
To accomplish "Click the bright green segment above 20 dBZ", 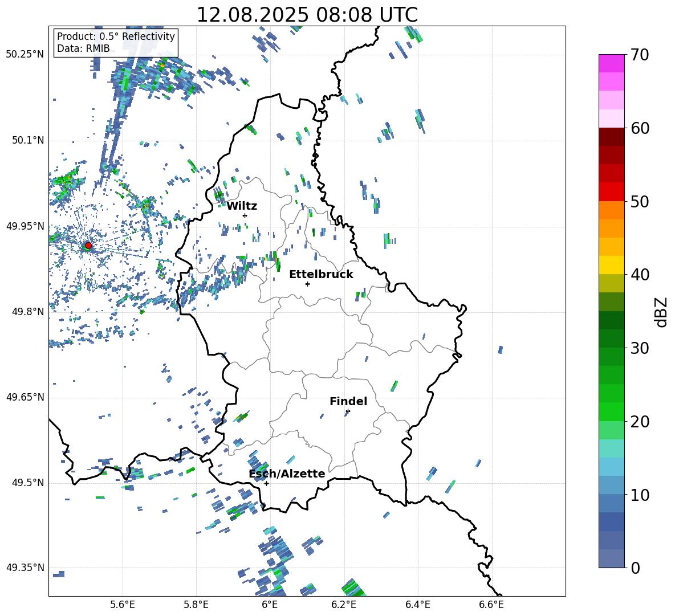I will 611,411.
